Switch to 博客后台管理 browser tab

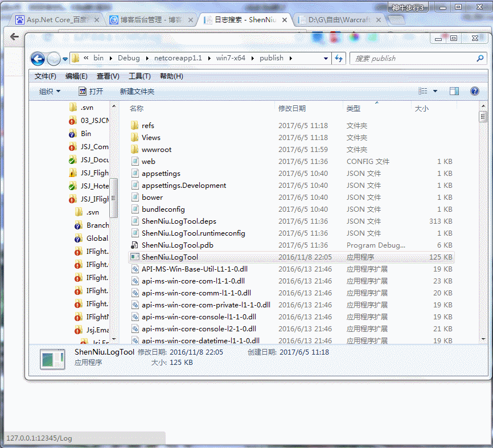[x=151, y=20]
